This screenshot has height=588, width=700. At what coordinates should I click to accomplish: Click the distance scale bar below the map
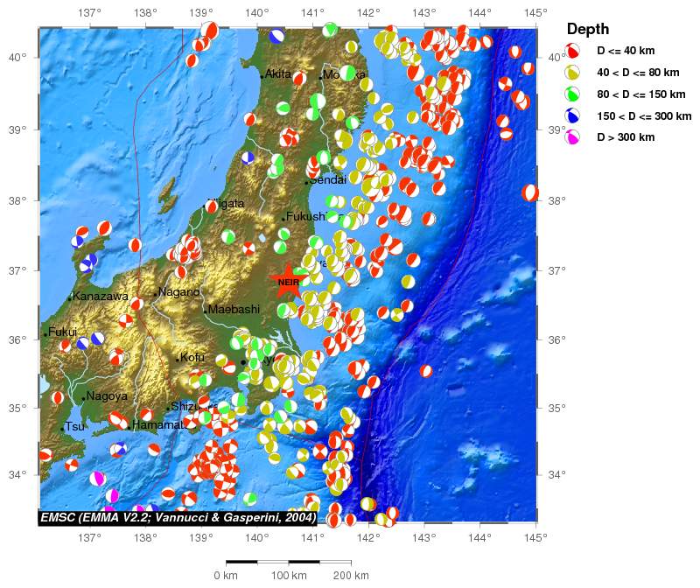coord(289,562)
